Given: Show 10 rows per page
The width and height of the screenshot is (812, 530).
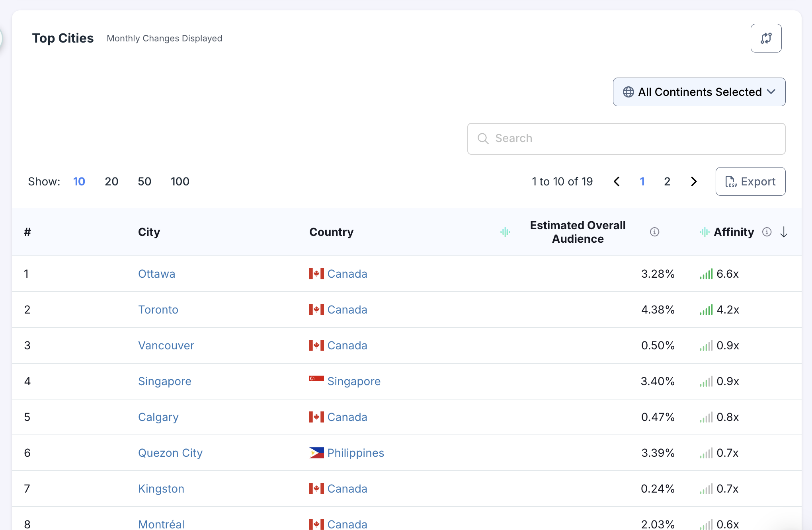Looking at the screenshot, I should (x=79, y=181).
